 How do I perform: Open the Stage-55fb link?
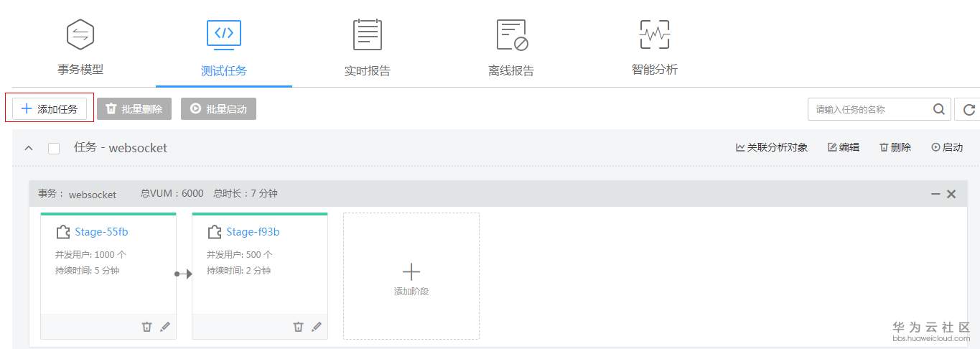coord(101,232)
